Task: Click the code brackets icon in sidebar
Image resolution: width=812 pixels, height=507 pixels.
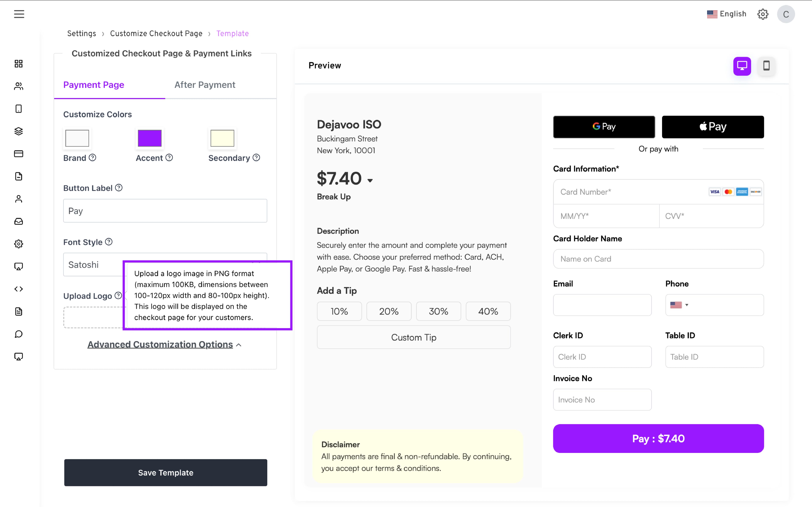Action: [19, 289]
